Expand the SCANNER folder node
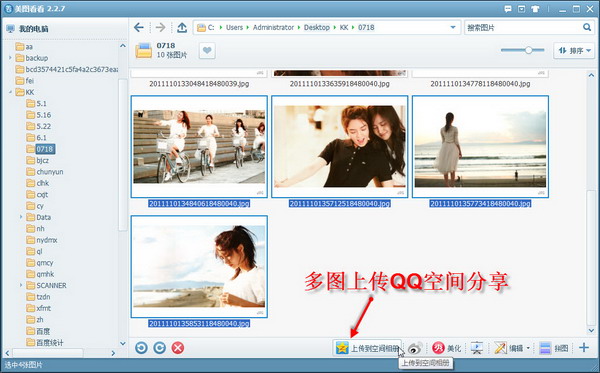This screenshot has width=600, height=373. [21, 285]
